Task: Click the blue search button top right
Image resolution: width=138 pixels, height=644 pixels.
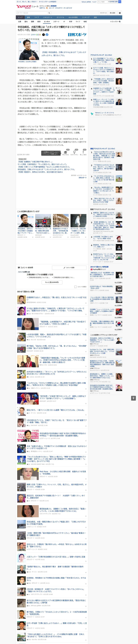Action: click(x=120, y=2)
